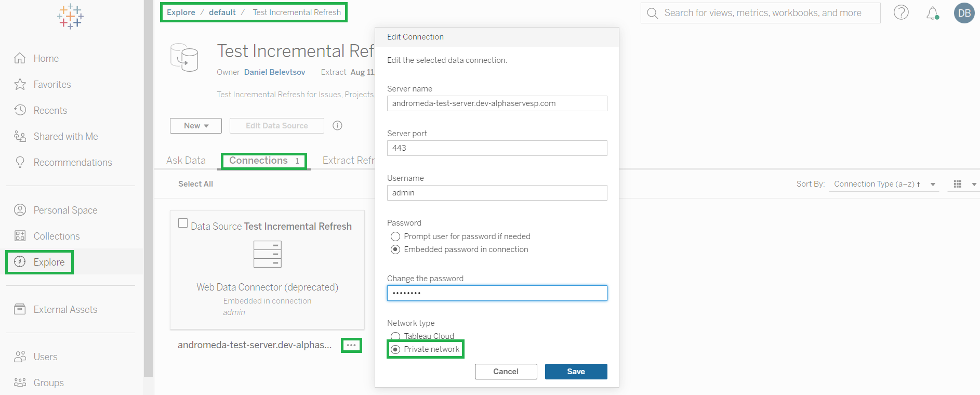This screenshot has width=980, height=395.
Task: Click Change the password field
Action: (497, 293)
